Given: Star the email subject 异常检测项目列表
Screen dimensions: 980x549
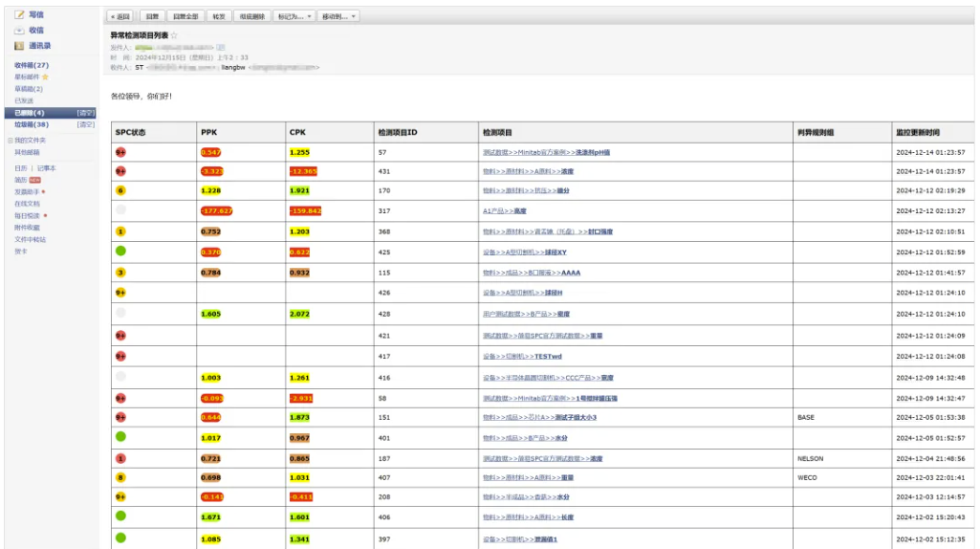Looking at the screenshot, I should (x=174, y=35).
